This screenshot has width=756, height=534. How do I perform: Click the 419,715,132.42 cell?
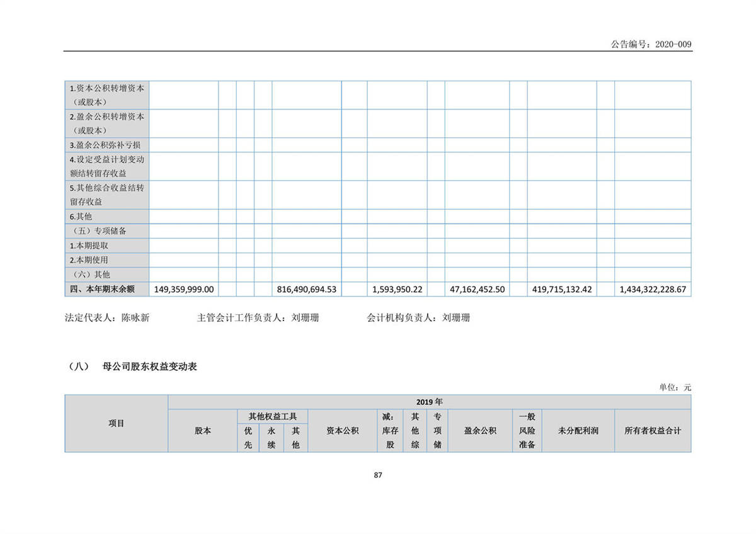click(561, 290)
